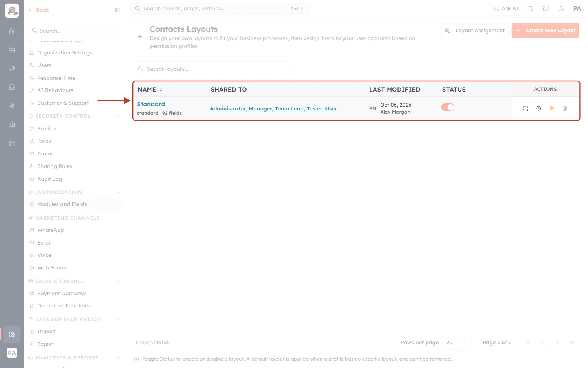Viewport: 588px width, 368px height.
Task: Open Standard layout settings gear
Action: (539, 108)
